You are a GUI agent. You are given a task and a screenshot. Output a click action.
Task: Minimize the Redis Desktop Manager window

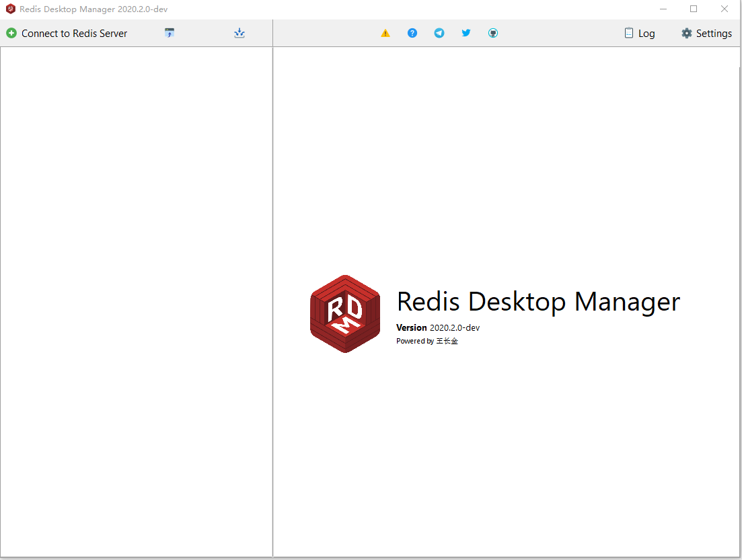pos(663,9)
